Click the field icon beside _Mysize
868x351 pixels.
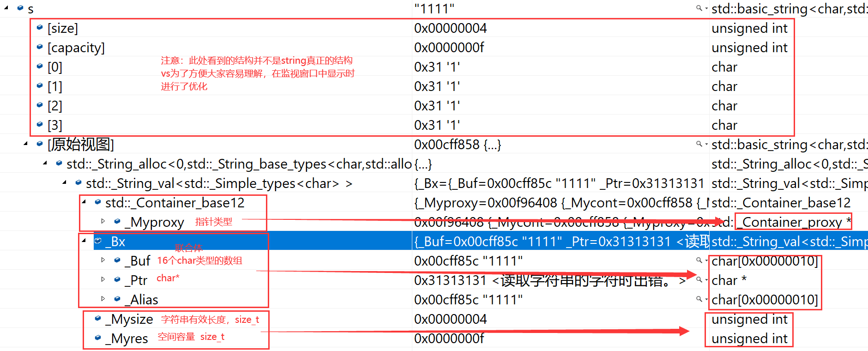[98, 318]
